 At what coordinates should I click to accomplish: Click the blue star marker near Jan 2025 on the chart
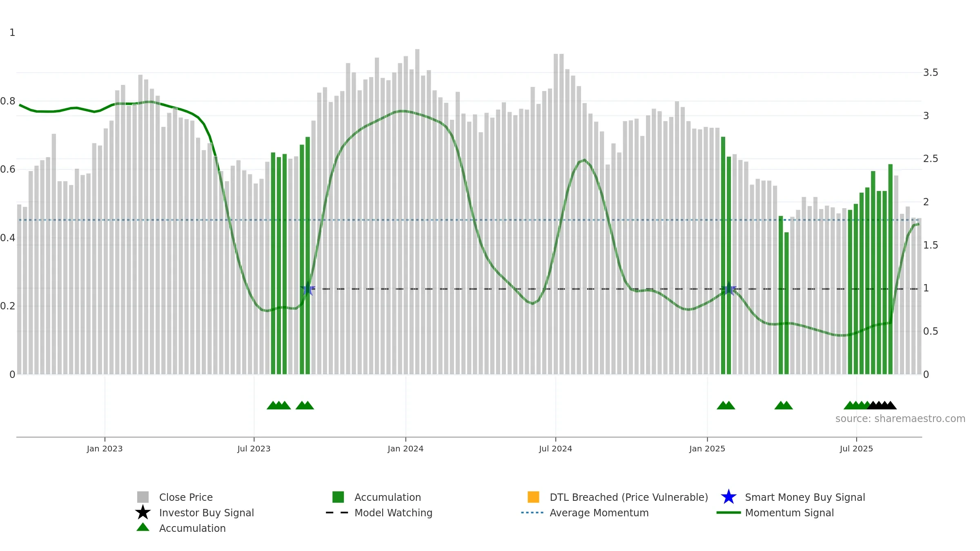point(728,289)
